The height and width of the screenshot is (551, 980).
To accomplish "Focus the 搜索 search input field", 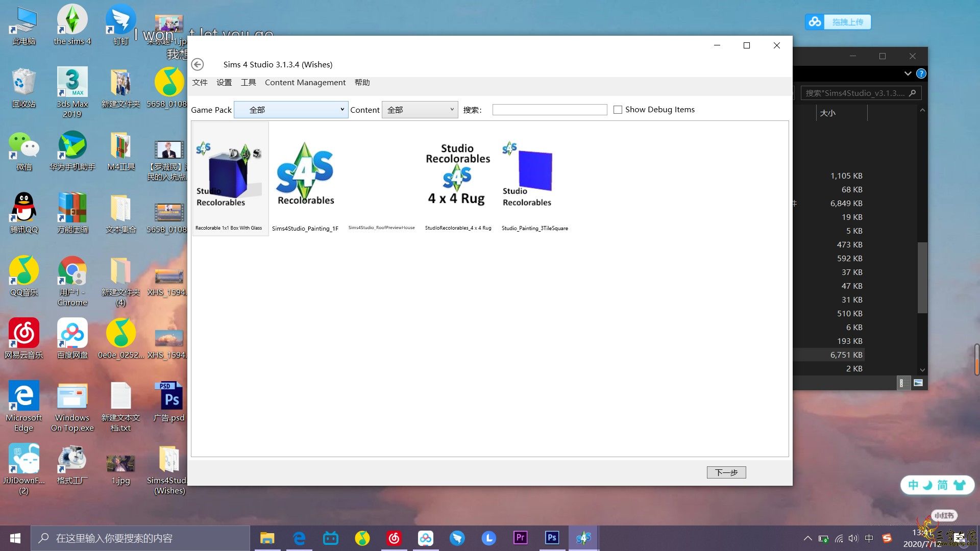I will (x=550, y=110).
